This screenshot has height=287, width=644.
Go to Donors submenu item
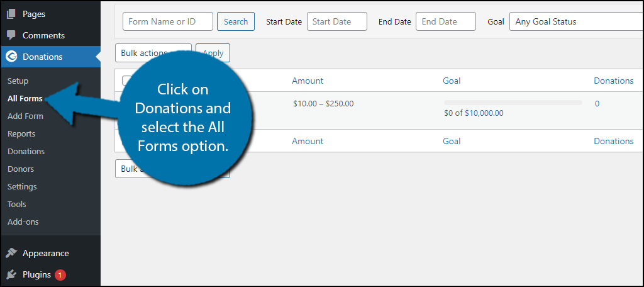point(21,169)
